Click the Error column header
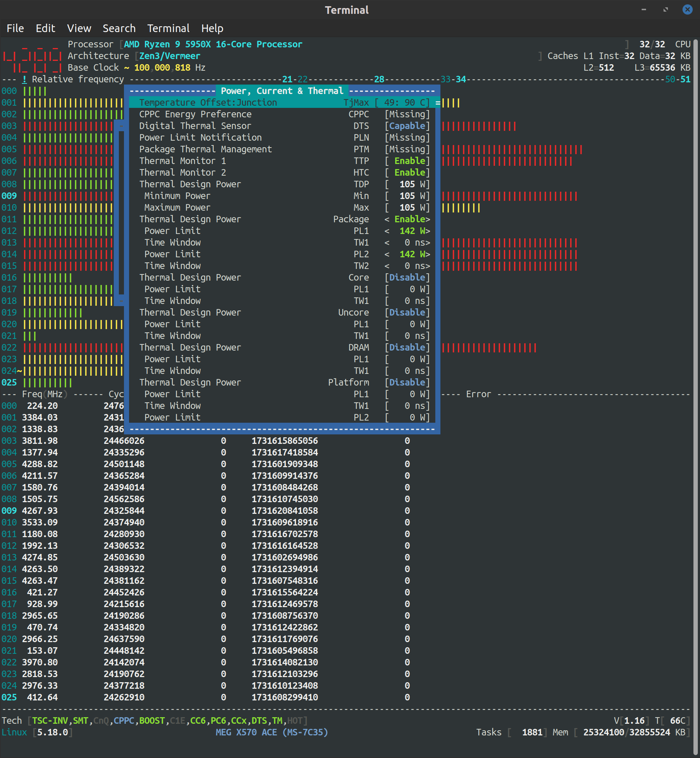The width and height of the screenshot is (700, 758). click(x=478, y=394)
